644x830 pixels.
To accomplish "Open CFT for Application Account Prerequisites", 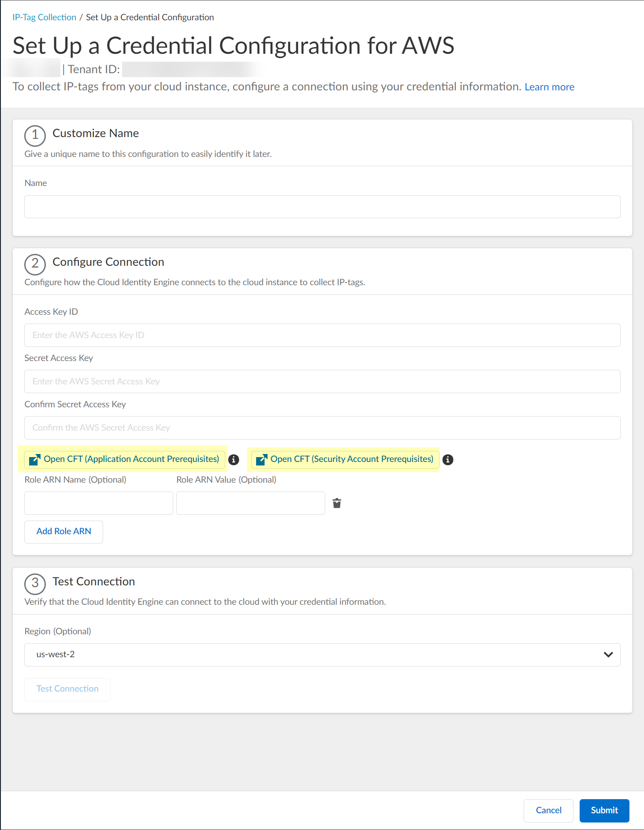I will point(131,459).
